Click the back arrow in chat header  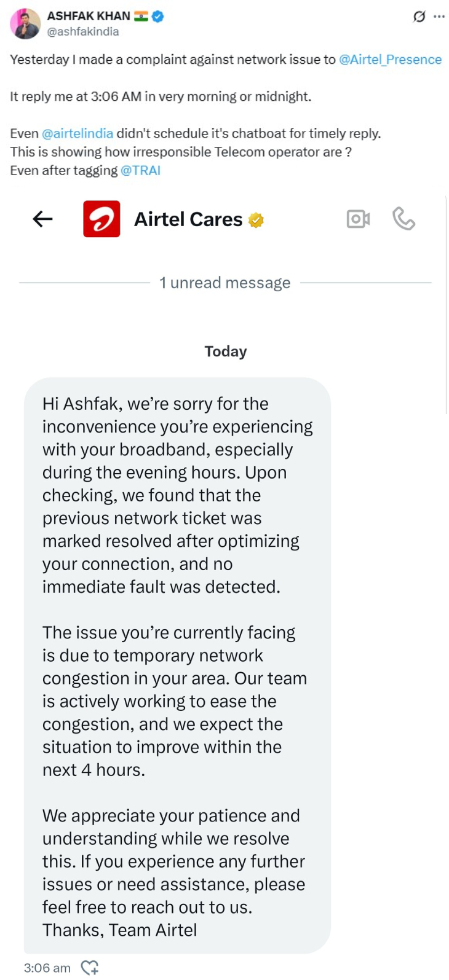(42, 219)
